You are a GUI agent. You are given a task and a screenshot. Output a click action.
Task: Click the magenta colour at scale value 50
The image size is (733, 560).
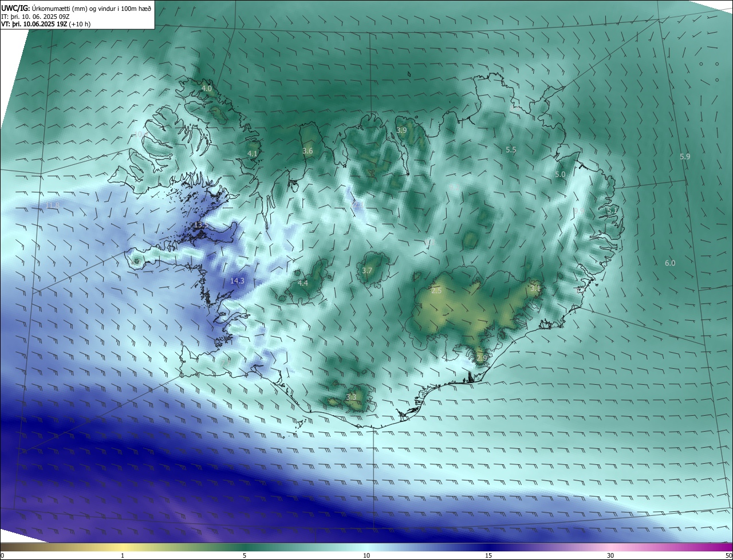click(730, 547)
